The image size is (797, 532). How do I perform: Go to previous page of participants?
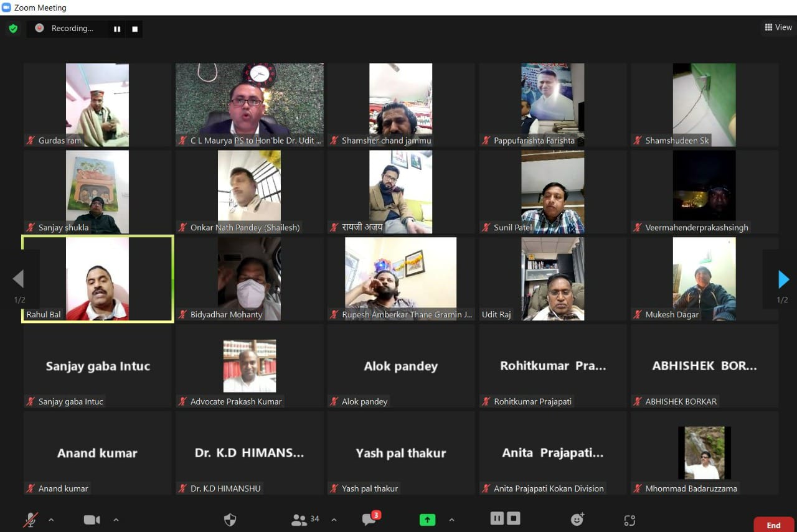coord(18,279)
